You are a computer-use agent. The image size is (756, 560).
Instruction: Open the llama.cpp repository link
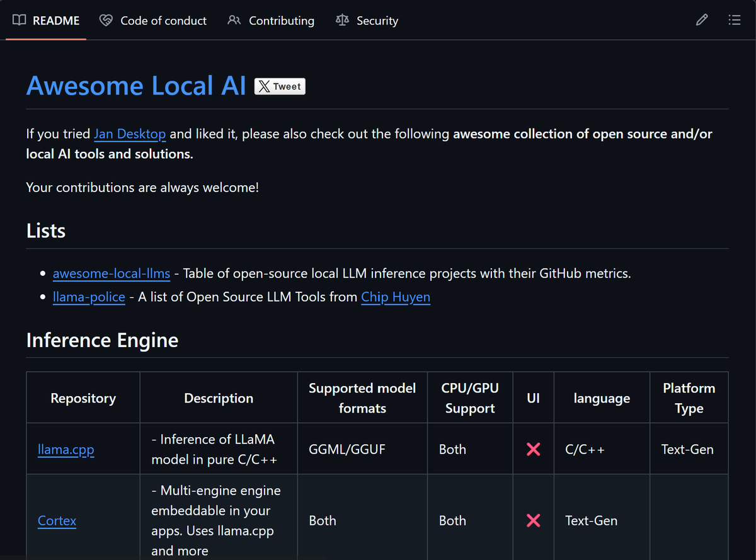tap(66, 449)
